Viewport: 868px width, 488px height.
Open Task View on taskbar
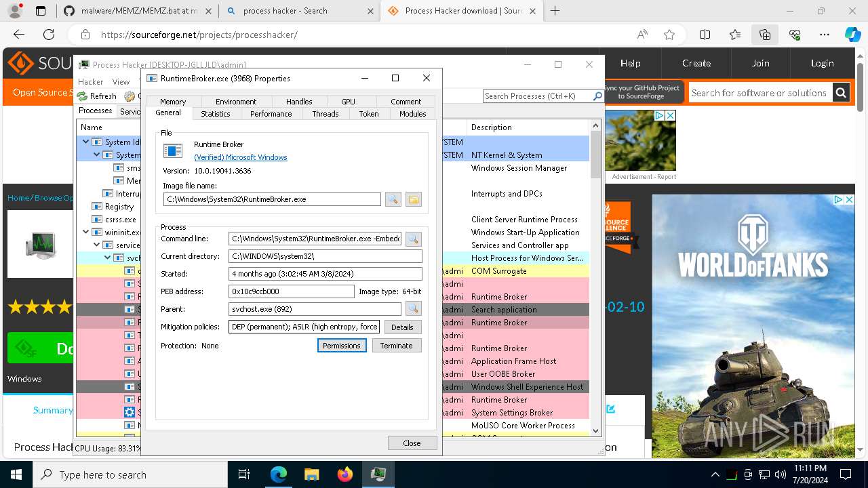pos(244,474)
